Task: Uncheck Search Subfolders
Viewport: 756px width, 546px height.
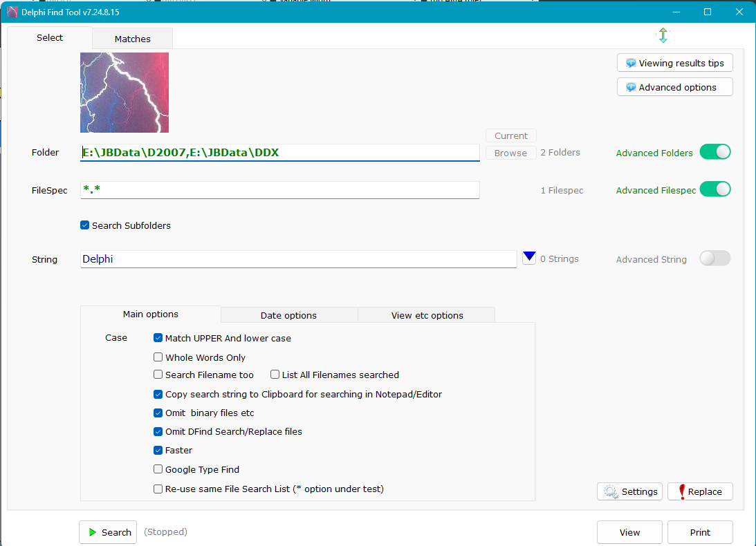Action: point(84,225)
